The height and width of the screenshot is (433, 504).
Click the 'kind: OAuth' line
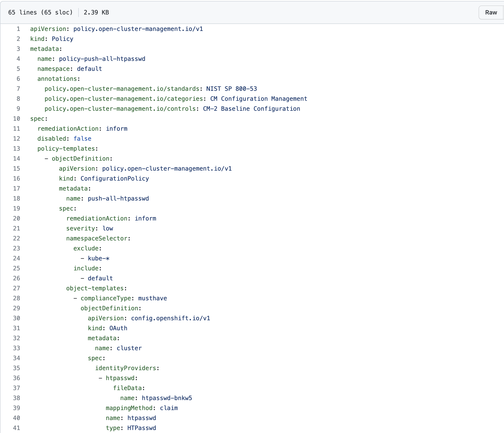pyautogui.click(x=107, y=328)
